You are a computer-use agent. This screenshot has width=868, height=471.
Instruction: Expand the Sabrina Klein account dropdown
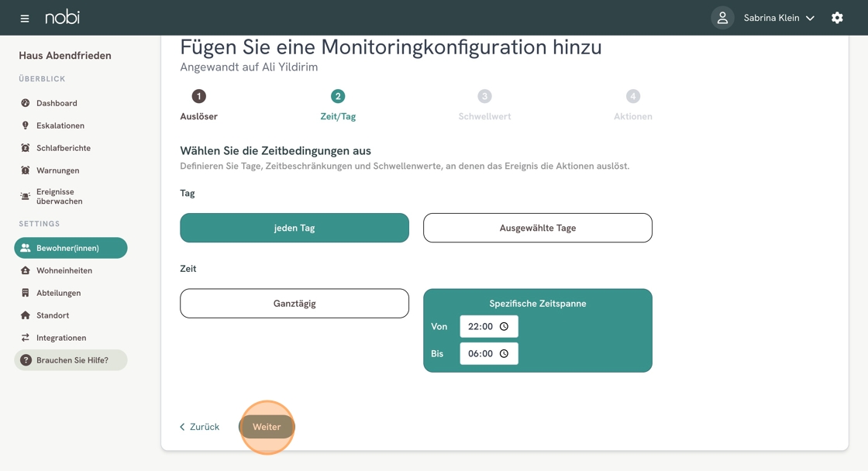click(779, 18)
